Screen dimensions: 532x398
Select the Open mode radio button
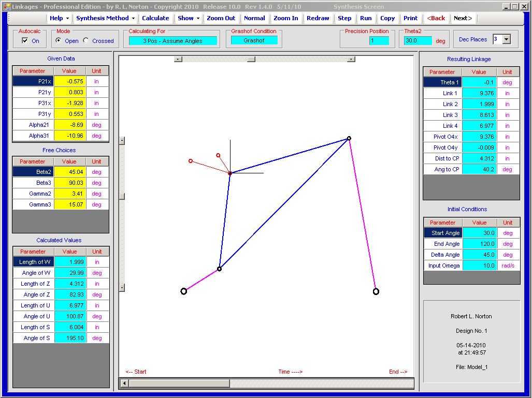pos(59,41)
